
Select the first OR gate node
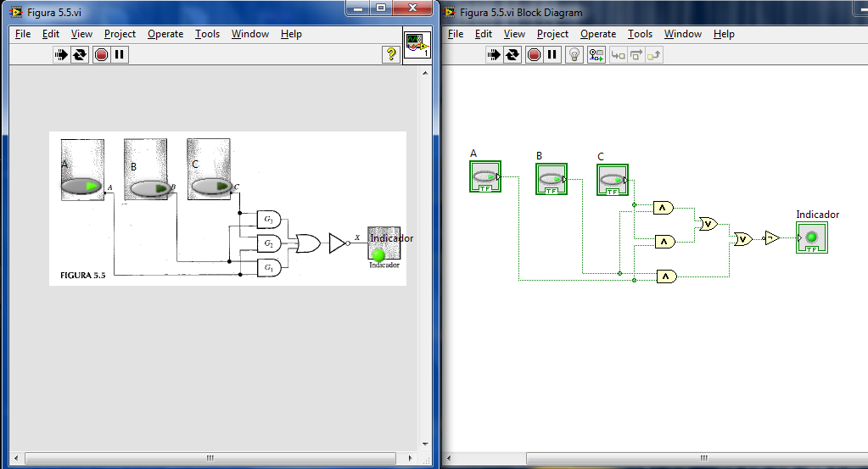[708, 224]
